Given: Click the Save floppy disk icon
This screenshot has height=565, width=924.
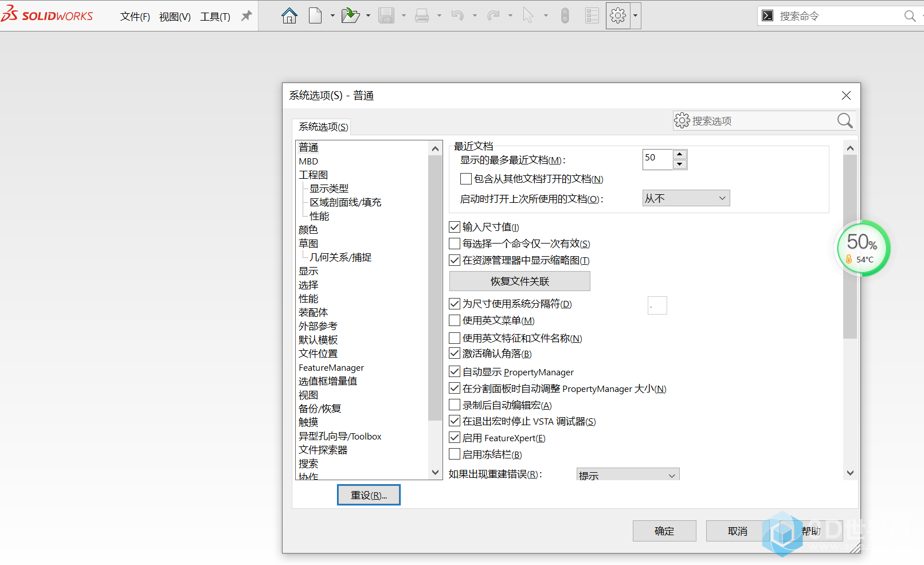Looking at the screenshot, I should coord(386,15).
